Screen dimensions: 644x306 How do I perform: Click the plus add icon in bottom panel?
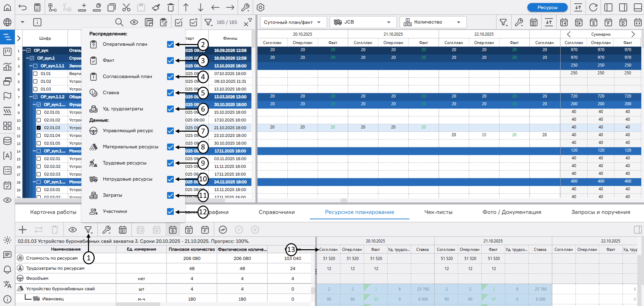pyautogui.click(x=22, y=230)
